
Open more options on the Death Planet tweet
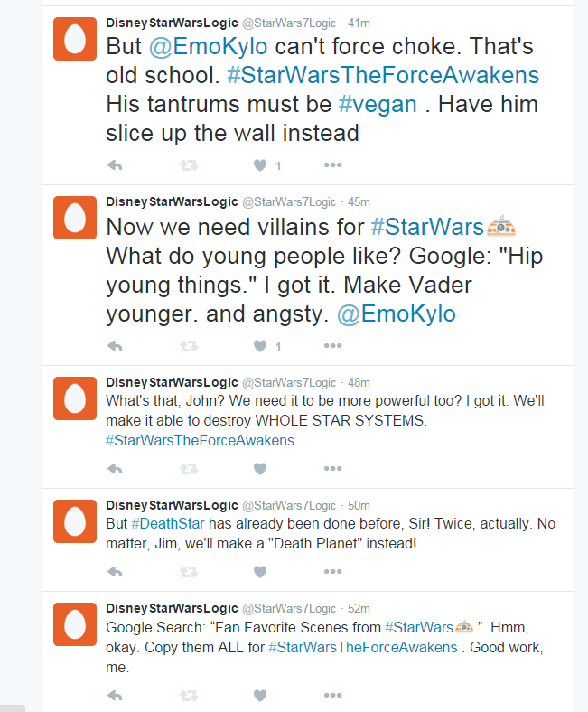[332, 572]
